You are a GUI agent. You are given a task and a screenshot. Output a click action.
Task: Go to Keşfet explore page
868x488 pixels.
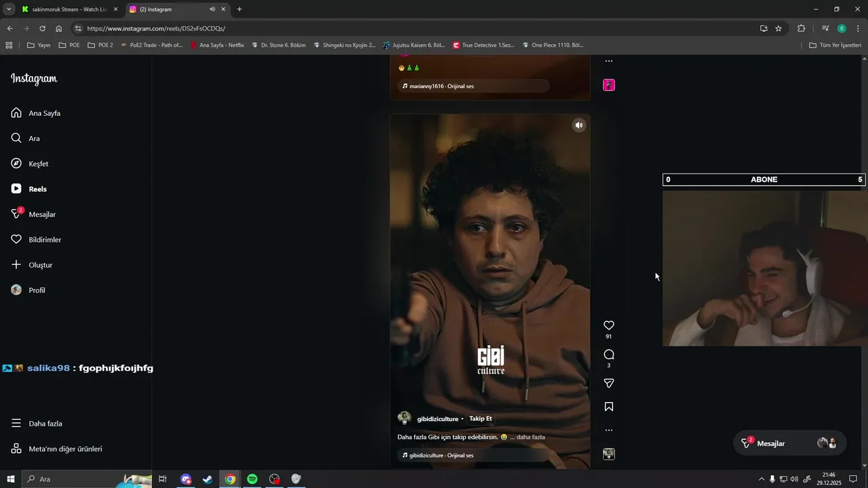pyautogui.click(x=30, y=164)
